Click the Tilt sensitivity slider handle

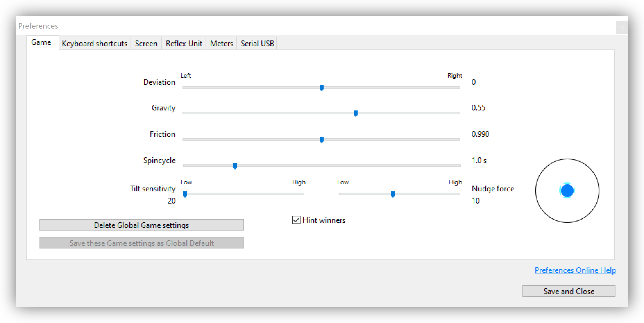[185, 194]
